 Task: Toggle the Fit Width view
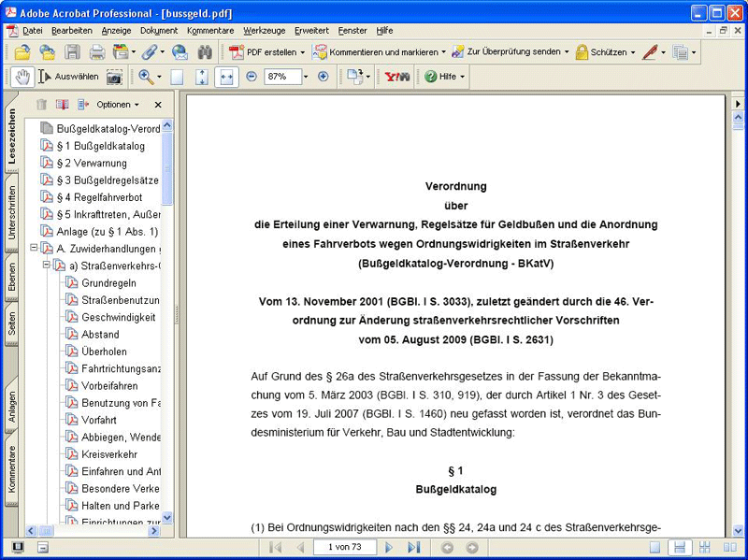click(226, 77)
